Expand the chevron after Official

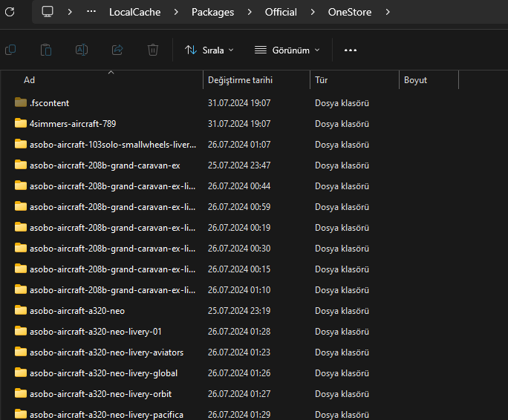coord(313,12)
